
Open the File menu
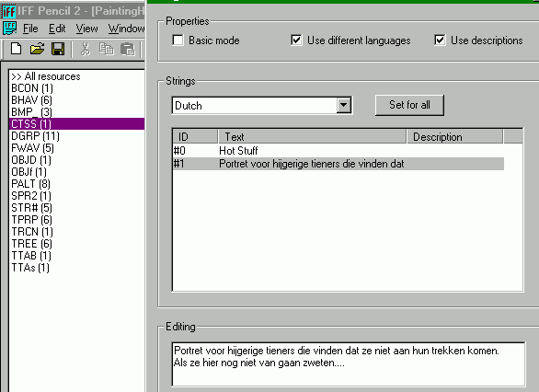(30, 29)
